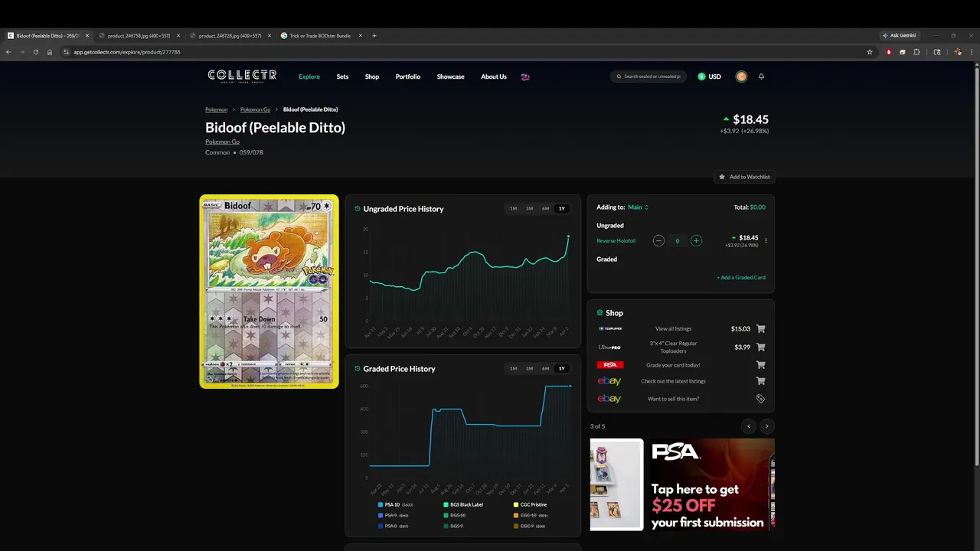Open the Sets nav item
The width and height of the screenshot is (980, 551).
point(342,77)
